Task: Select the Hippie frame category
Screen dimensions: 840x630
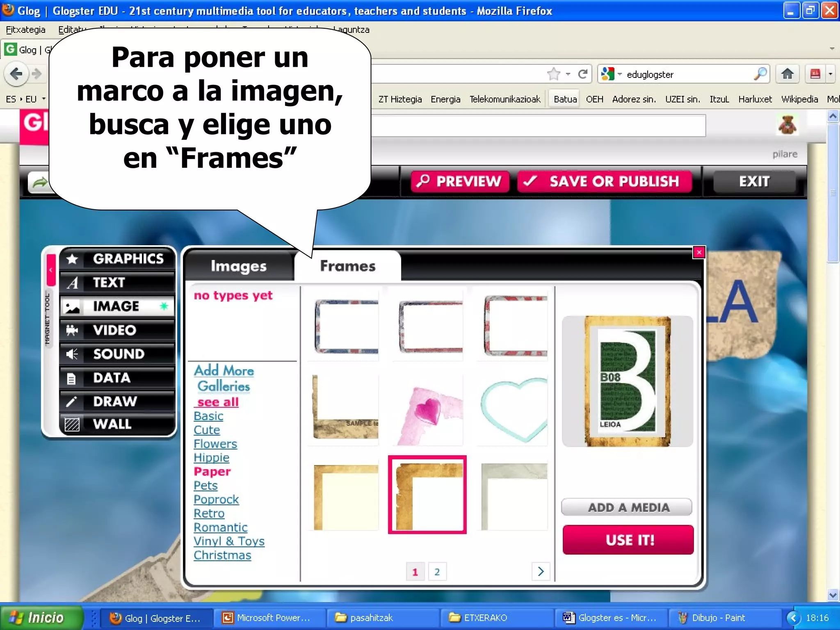Action: point(211,458)
